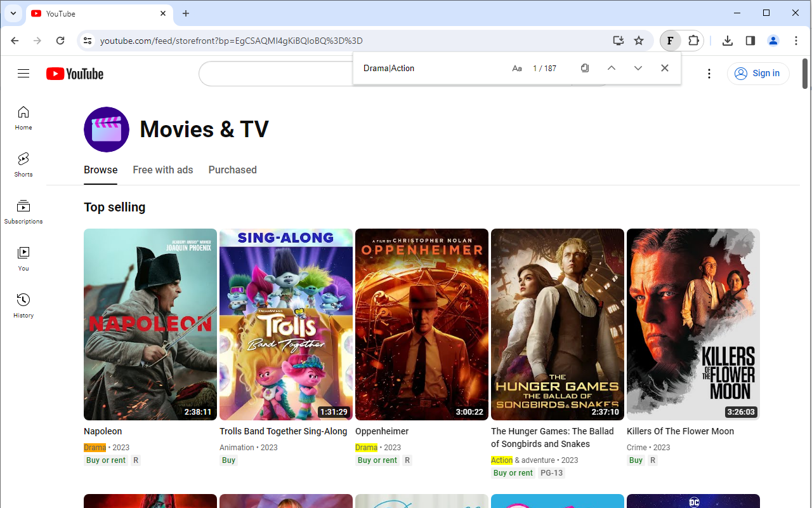Open History from the sidebar

tap(23, 306)
